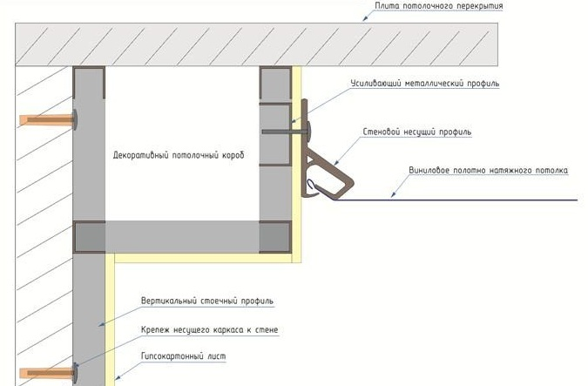The image size is (588, 386).
Task: Click the "Декоративный потолочный короб" caption
Action: (x=179, y=155)
